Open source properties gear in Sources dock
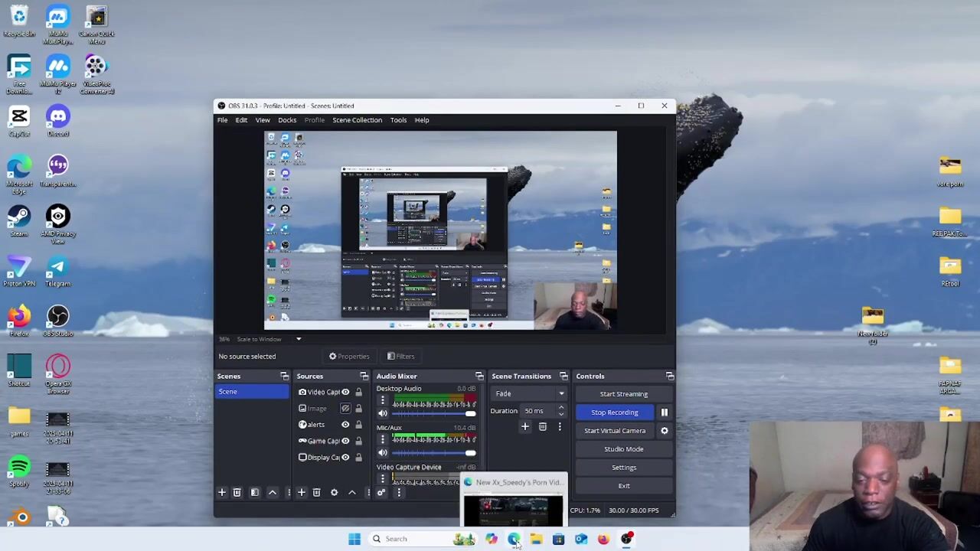This screenshot has width=980, height=551. (334, 493)
